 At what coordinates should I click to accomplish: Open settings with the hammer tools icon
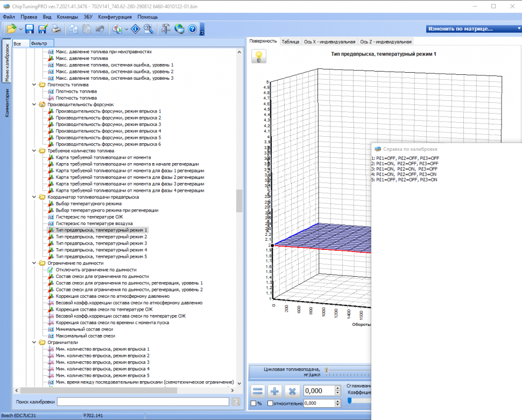[166, 29]
